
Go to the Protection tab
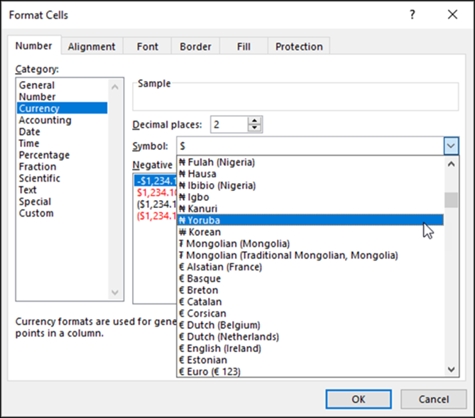click(x=299, y=46)
